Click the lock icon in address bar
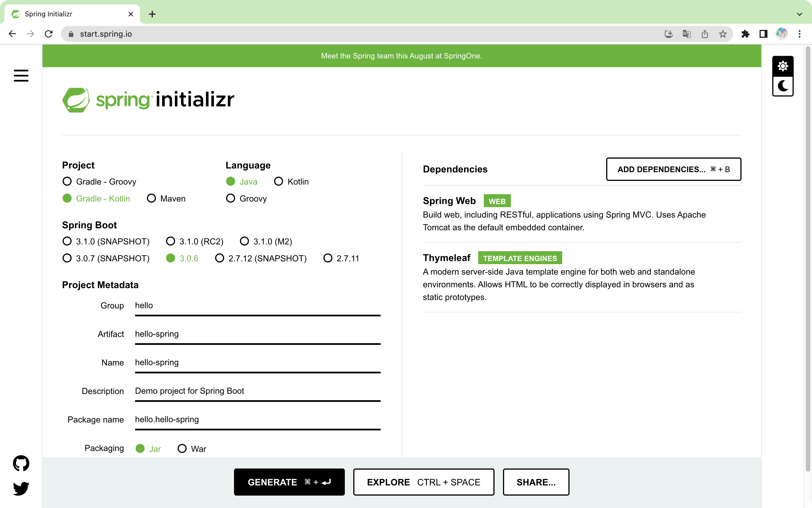Screen dimensions: 812x508 [71, 34]
